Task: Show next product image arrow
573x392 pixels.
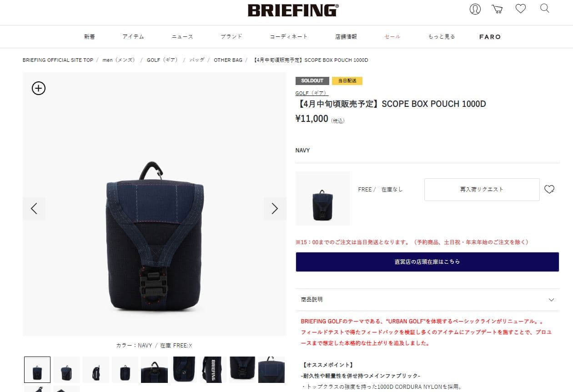Action: (275, 208)
